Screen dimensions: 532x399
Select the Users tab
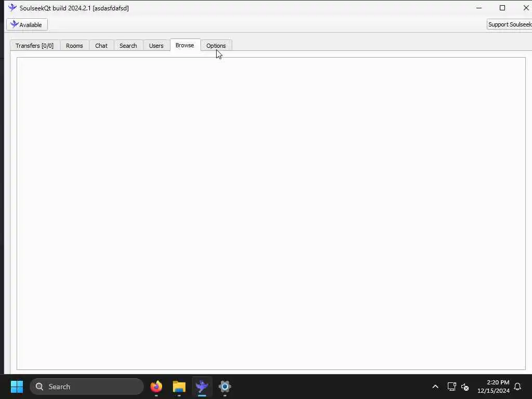tap(156, 46)
